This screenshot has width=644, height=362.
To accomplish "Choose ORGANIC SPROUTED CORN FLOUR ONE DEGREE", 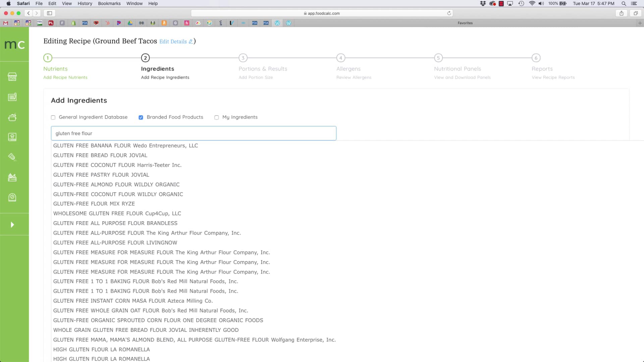I will click(x=158, y=320).
